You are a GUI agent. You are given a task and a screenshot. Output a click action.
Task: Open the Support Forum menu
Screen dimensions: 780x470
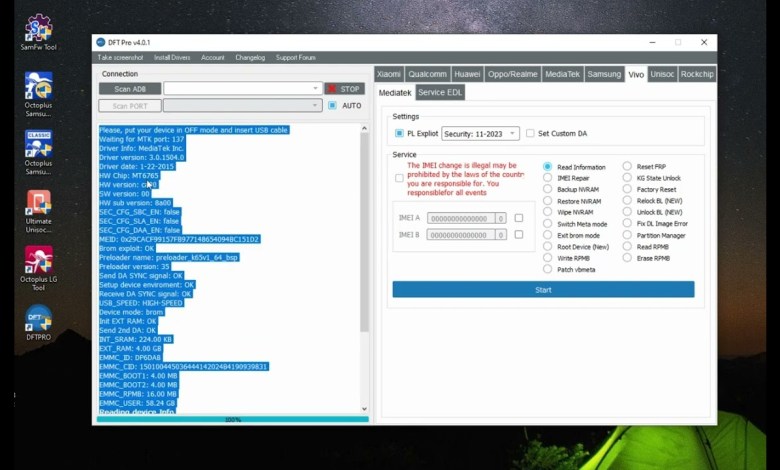click(295, 58)
